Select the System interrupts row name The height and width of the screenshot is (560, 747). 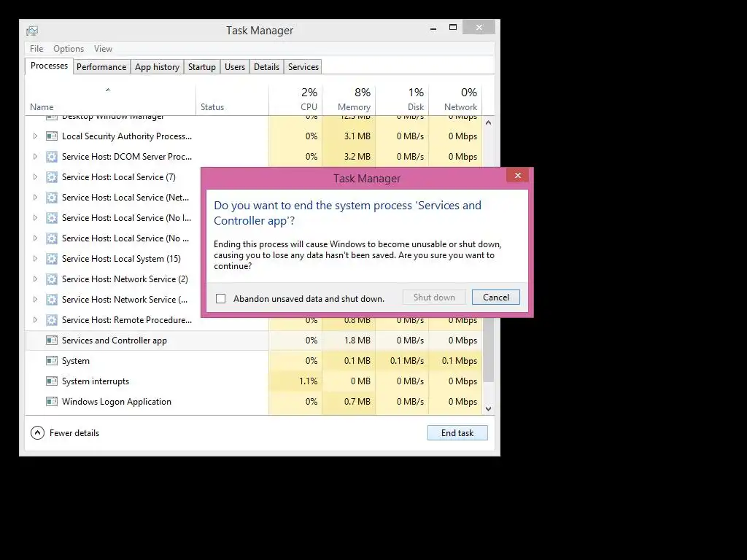(96, 381)
